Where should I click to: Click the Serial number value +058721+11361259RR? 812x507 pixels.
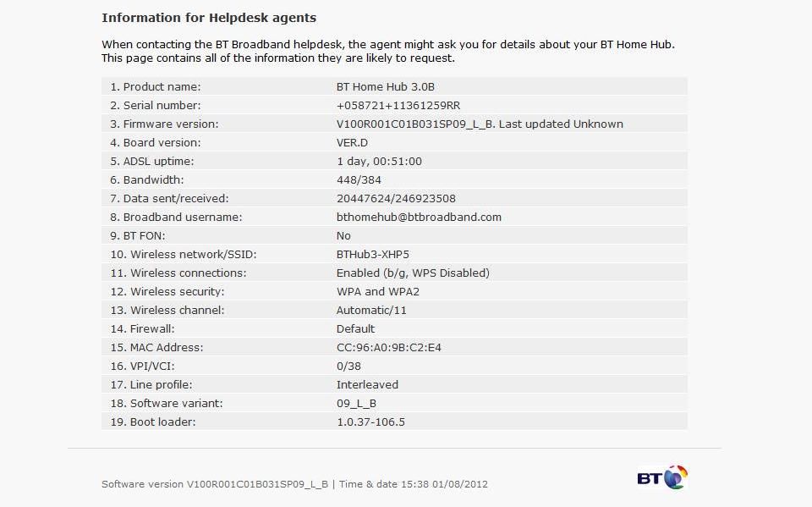tap(398, 105)
